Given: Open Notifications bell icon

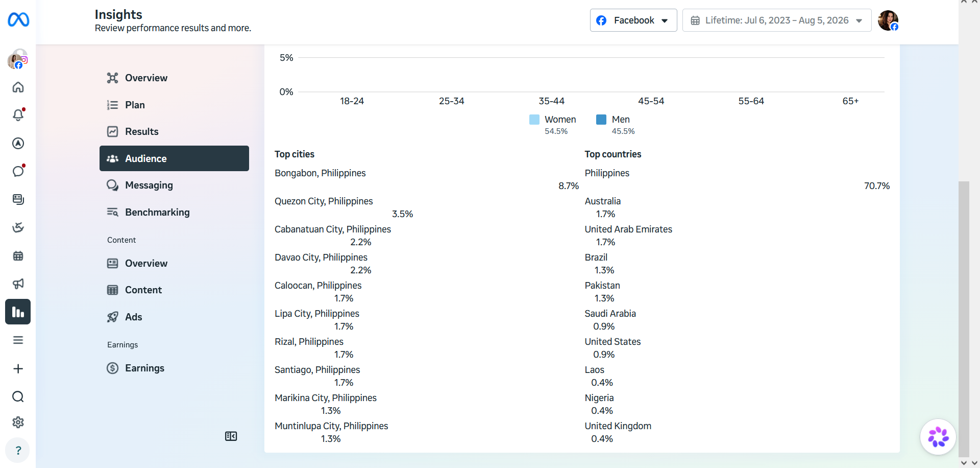Looking at the screenshot, I should (x=18, y=115).
